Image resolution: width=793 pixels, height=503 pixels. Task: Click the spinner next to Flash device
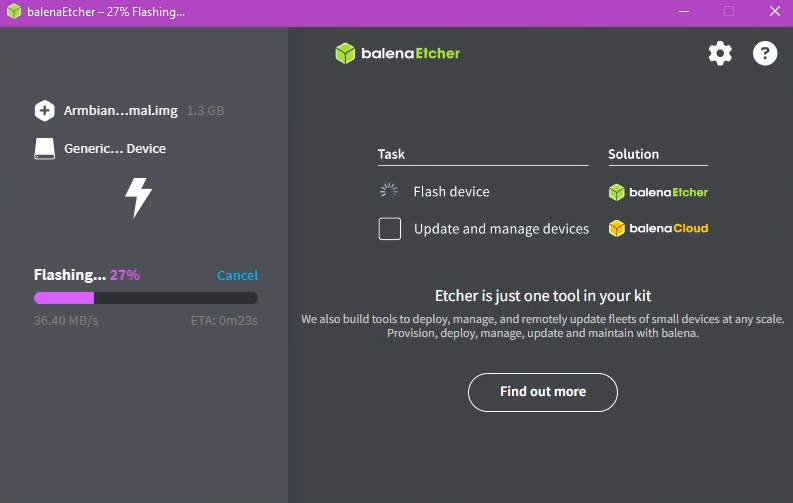coord(389,191)
